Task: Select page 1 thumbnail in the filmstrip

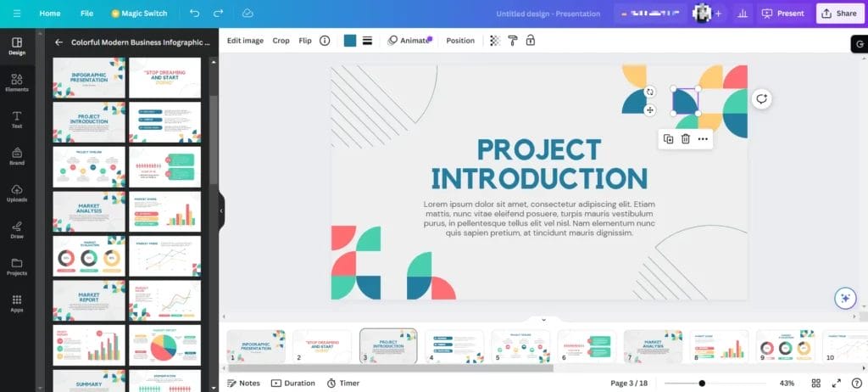Action: pyautogui.click(x=256, y=346)
